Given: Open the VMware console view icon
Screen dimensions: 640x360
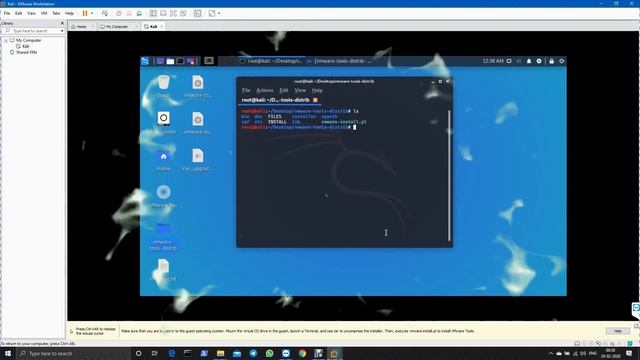Looking at the screenshot, I should pos(198,13).
